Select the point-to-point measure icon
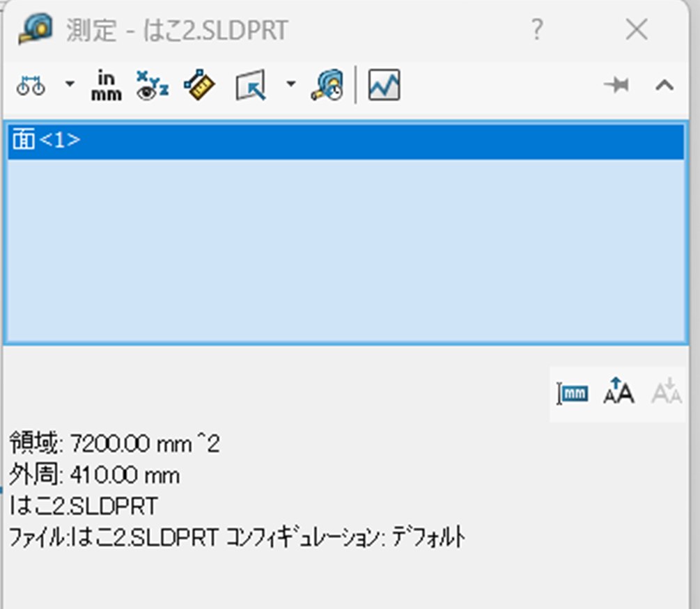Screen dimensions: 700x609 click(199, 84)
